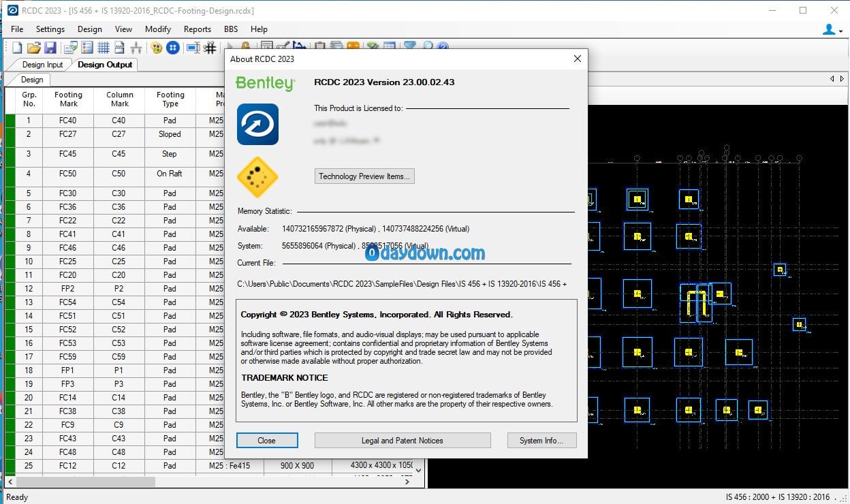Click the table vertical scrollbar down arrow
Image resolution: width=850 pixels, height=504 pixels.
tap(419, 469)
